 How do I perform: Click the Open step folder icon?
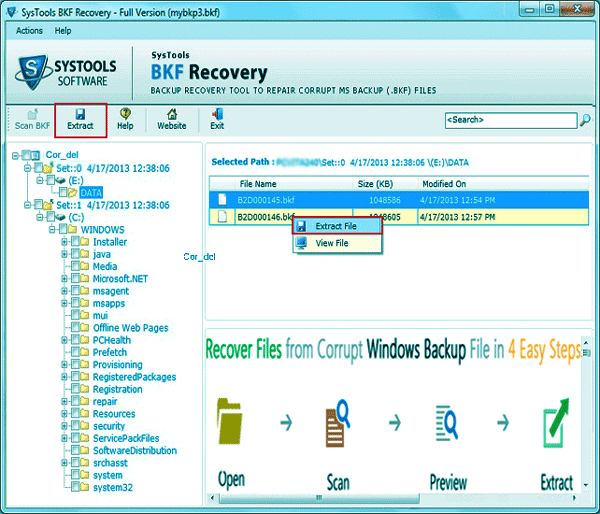[x=229, y=421]
